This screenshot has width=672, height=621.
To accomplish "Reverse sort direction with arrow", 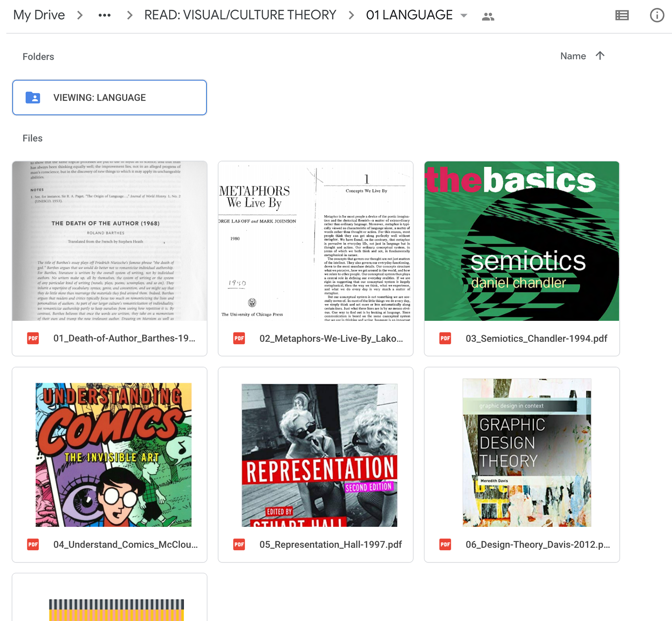I will point(600,56).
